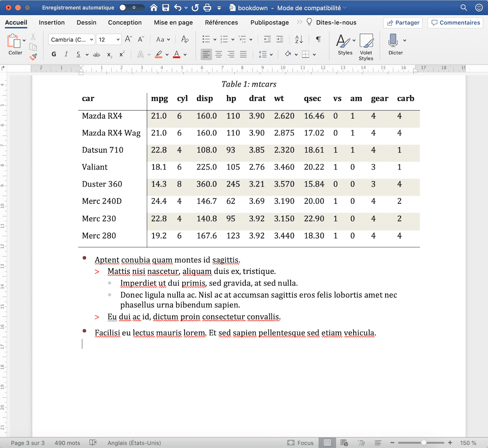Toggle bold formatting with G
This screenshot has width=488, height=448.
coord(54,55)
